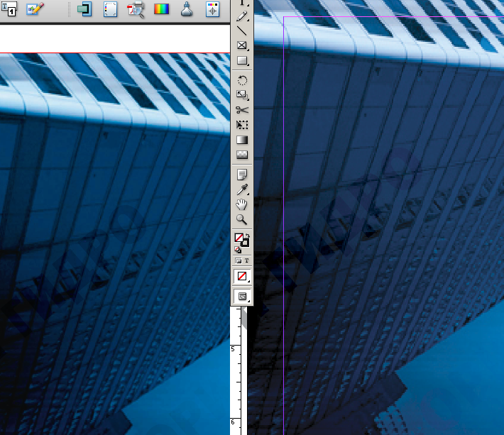Click the toolbar grip handle of dotted lines
504x435 pixels.
pos(69,9)
